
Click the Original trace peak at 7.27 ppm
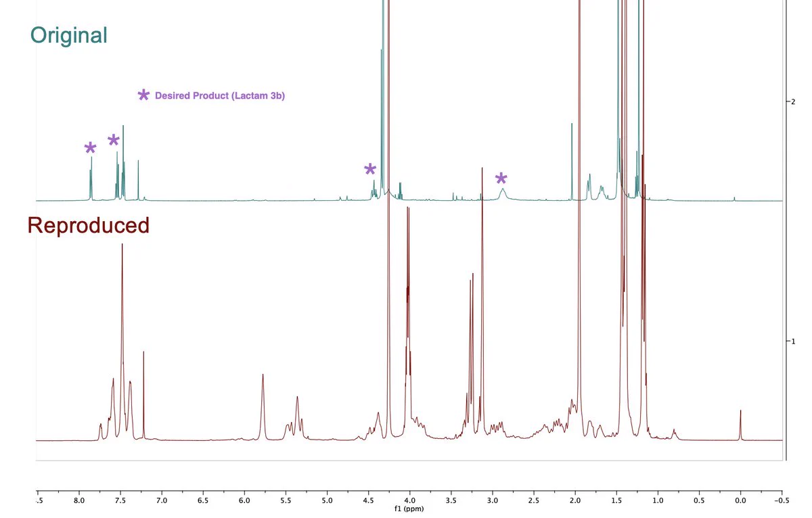pos(138,180)
